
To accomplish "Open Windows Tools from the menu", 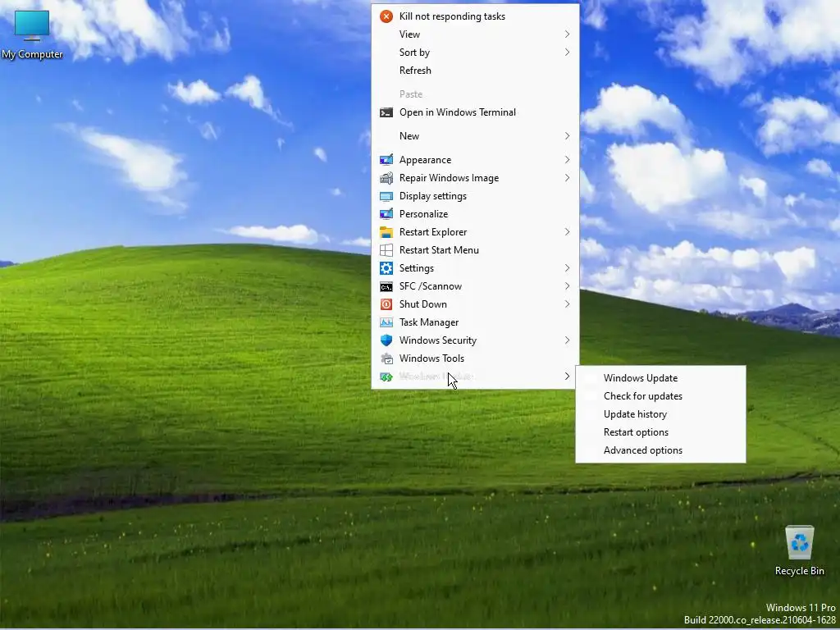I will (475, 358).
